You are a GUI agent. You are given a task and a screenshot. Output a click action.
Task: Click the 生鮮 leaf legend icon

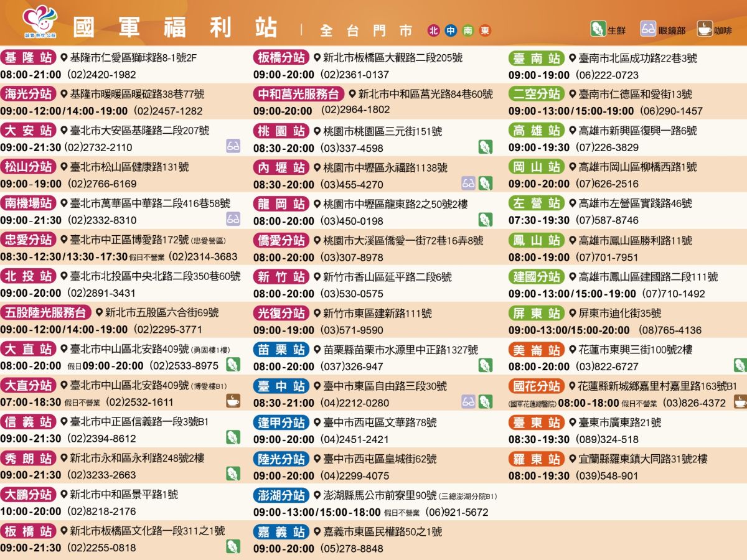coord(598,29)
